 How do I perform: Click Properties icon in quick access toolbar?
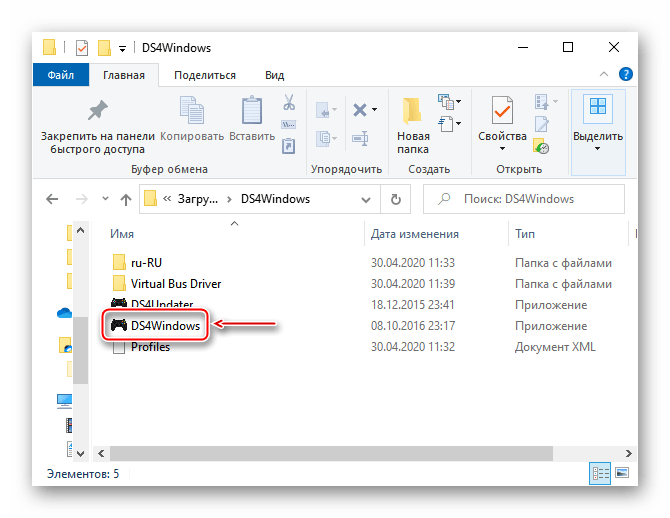82,48
